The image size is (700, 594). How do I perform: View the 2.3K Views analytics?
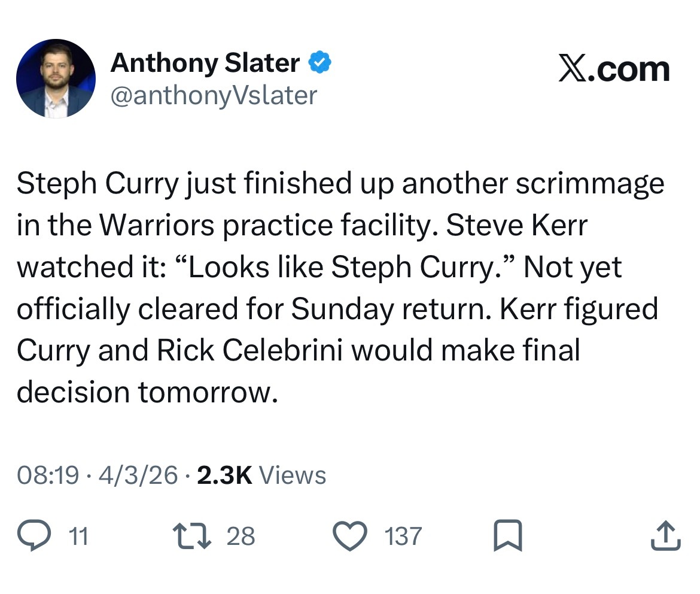(x=261, y=475)
